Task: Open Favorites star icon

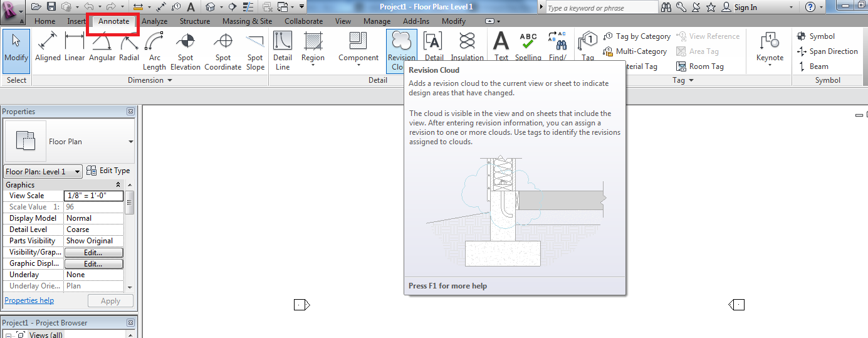Action: [x=711, y=7]
